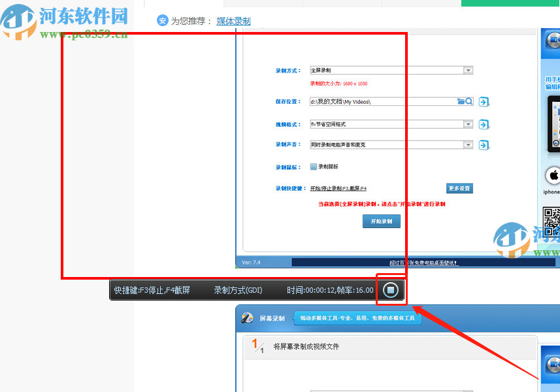Click the blue arrow icon next to 视频格式
This screenshot has height=392, width=560.
[x=484, y=124]
